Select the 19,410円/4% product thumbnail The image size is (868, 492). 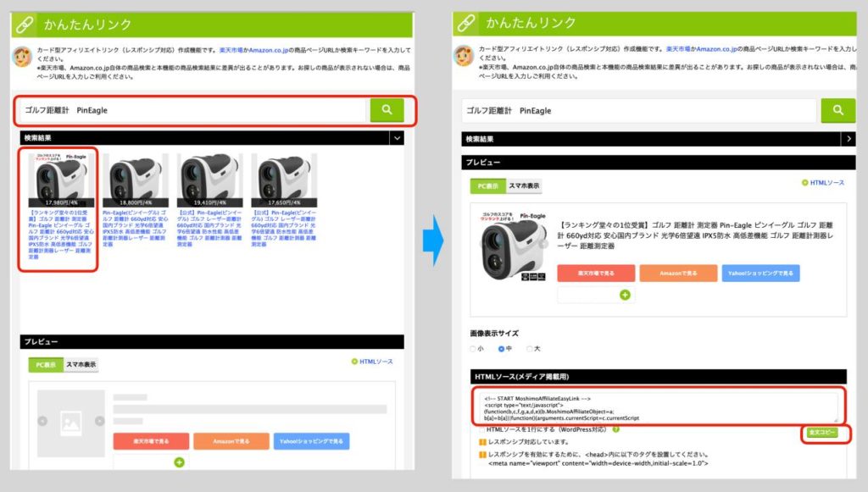tap(210, 180)
